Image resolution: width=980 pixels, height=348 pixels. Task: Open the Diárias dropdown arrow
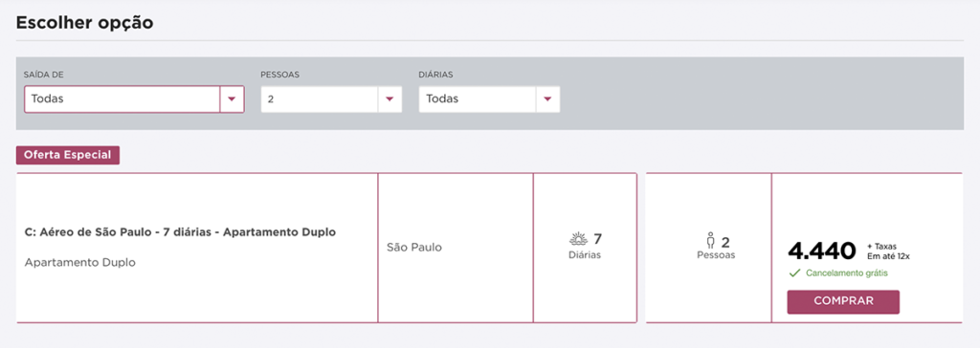(548, 99)
